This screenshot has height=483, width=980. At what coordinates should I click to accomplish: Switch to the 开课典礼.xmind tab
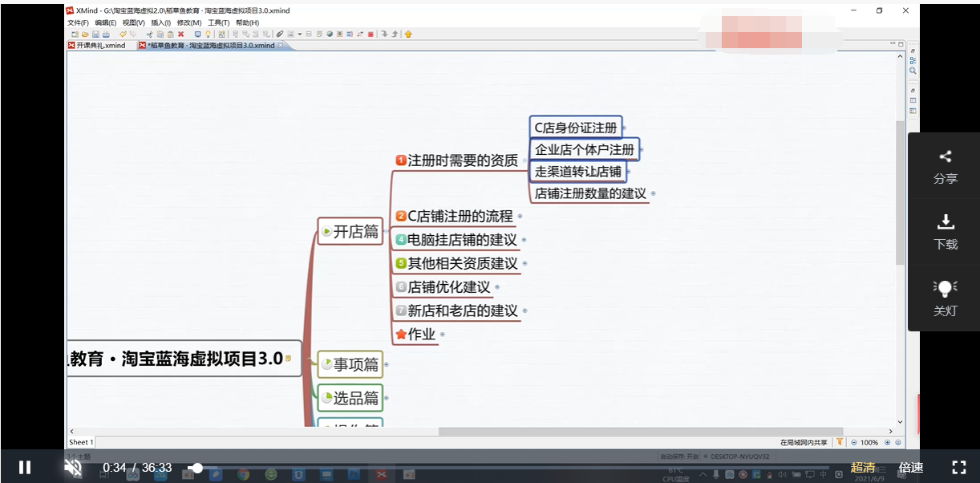point(98,46)
